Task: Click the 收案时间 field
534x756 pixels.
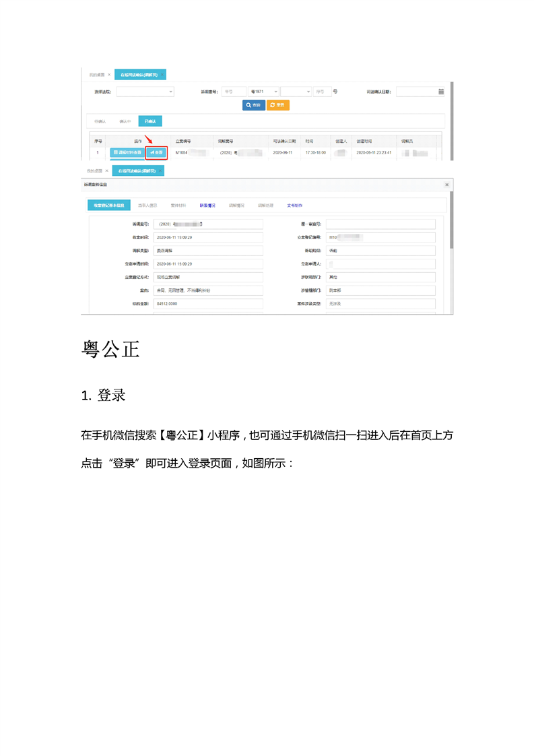Action: tap(208, 237)
